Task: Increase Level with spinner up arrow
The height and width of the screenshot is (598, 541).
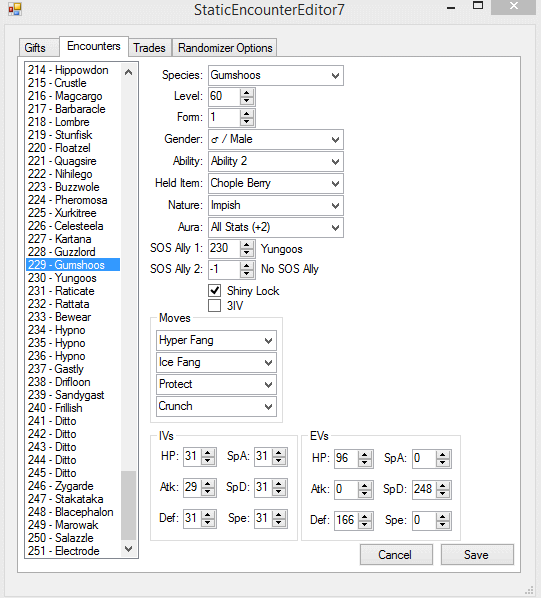Action: coord(247,93)
